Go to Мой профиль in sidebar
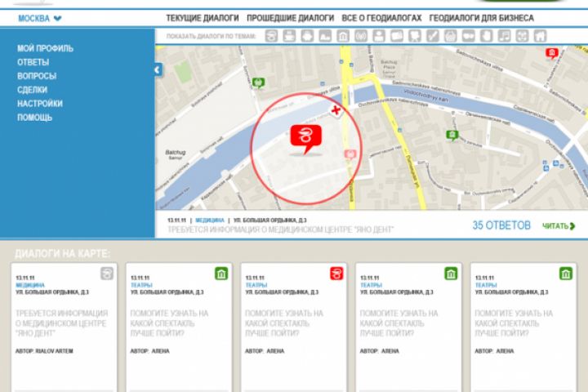This screenshot has height=392, width=588. pyautogui.click(x=45, y=48)
